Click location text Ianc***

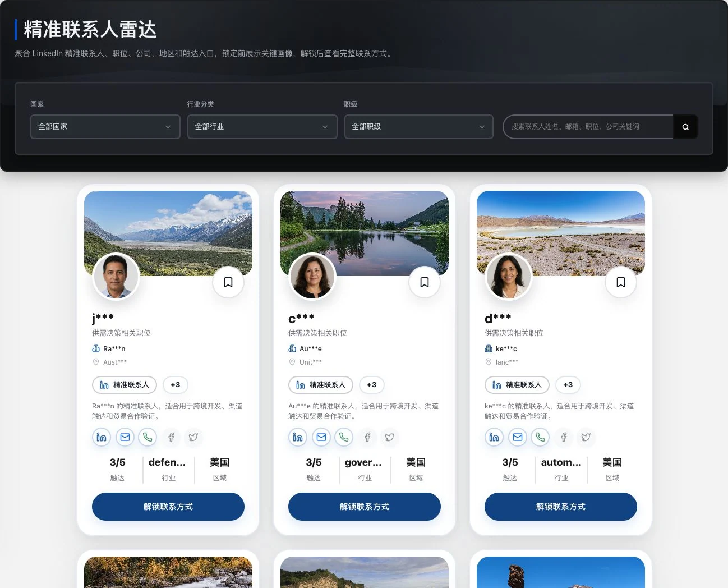507,362
